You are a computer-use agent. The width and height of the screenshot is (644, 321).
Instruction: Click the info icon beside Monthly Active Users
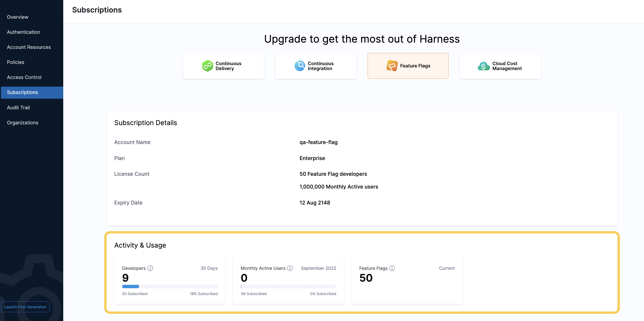click(x=290, y=268)
